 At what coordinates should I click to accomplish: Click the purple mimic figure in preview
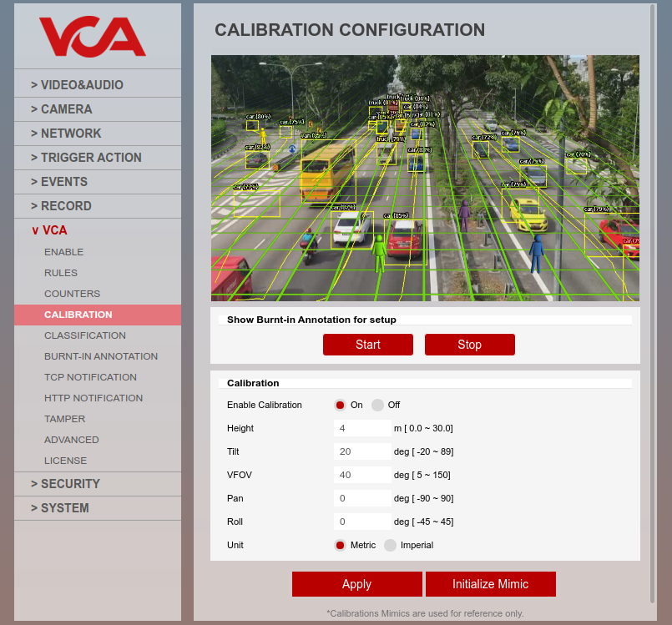coord(465,215)
